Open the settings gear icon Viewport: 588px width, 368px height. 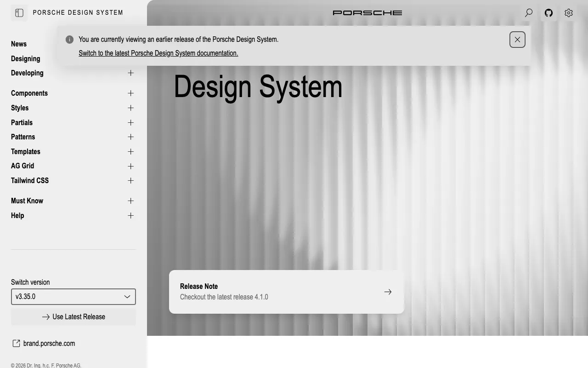tap(569, 13)
